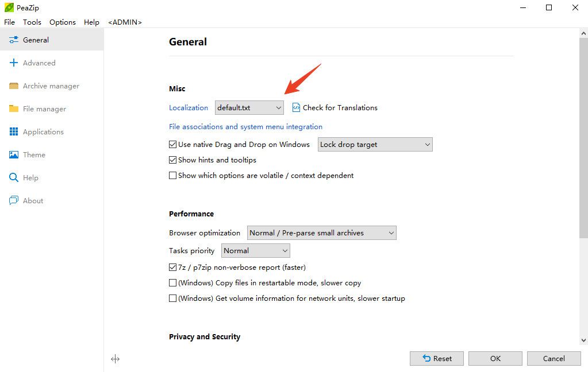The image size is (588, 372).
Task: Open the Localization default.txt dropdown
Action: pyautogui.click(x=249, y=107)
